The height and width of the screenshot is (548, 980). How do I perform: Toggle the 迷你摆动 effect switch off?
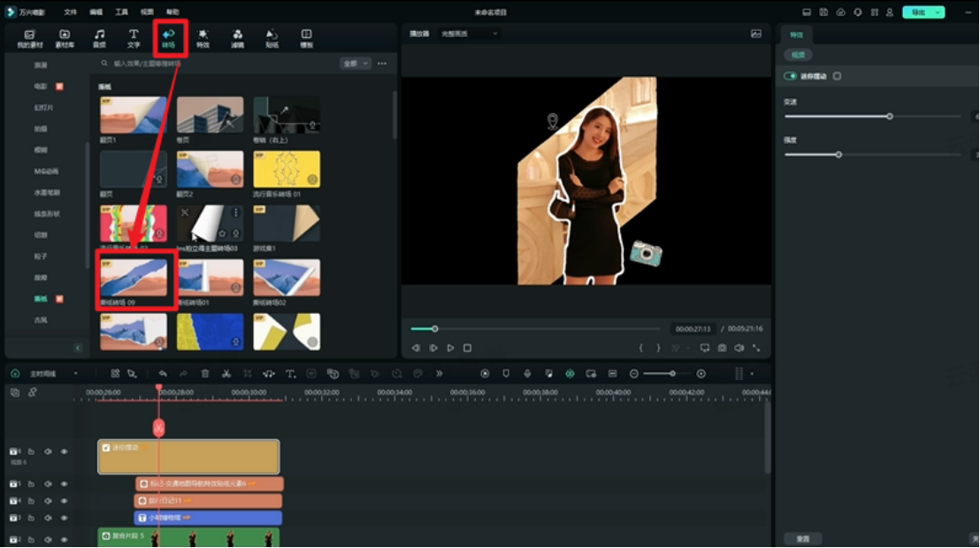pyautogui.click(x=790, y=76)
